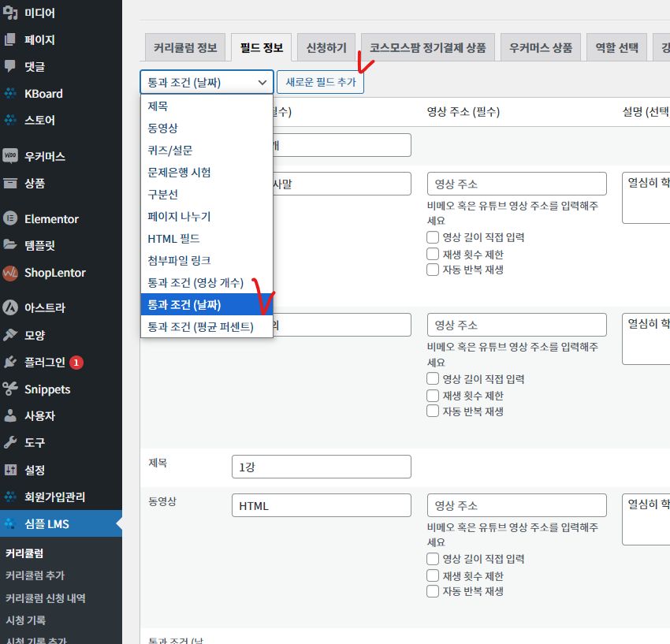Pick HTML 필드 from the list
670x644 pixels.
[207, 239]
